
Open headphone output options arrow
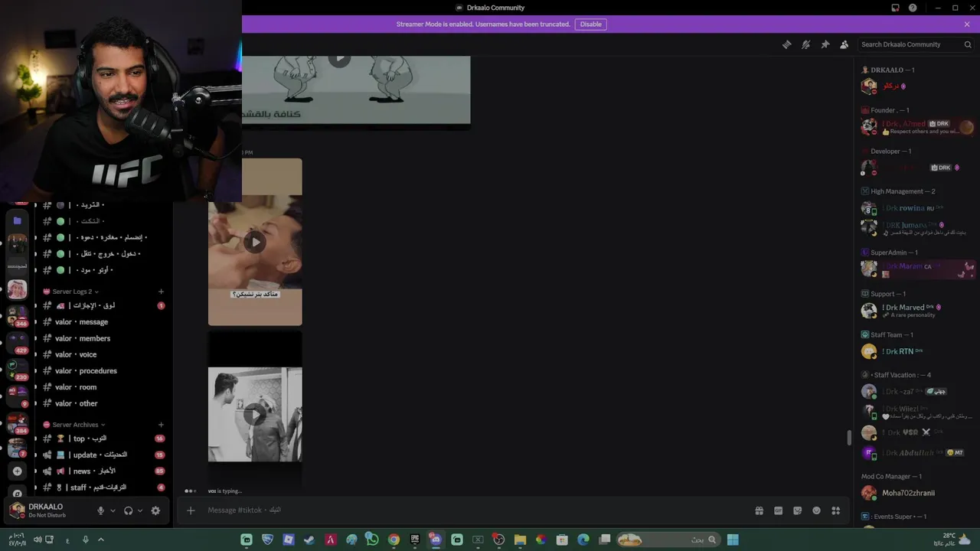coord(139,510)
